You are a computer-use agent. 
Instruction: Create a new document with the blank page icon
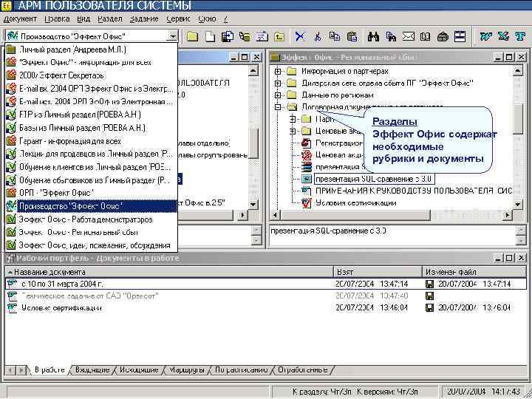(x=211, y=36)
